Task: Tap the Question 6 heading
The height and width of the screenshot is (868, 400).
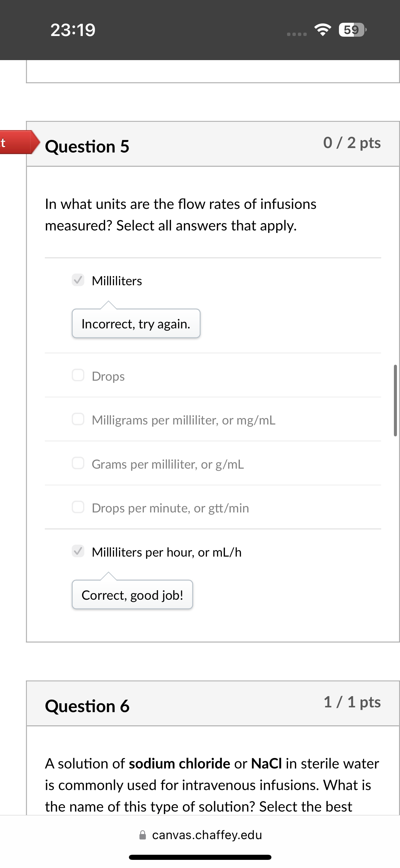Action: (x=87, y=706)
